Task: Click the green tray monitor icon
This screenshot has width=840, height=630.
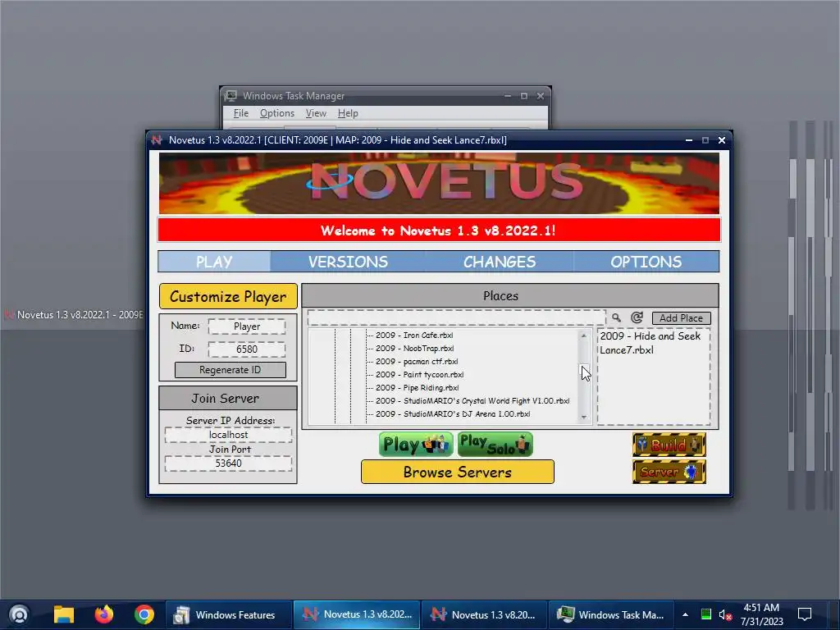Action: coord(706,614)
